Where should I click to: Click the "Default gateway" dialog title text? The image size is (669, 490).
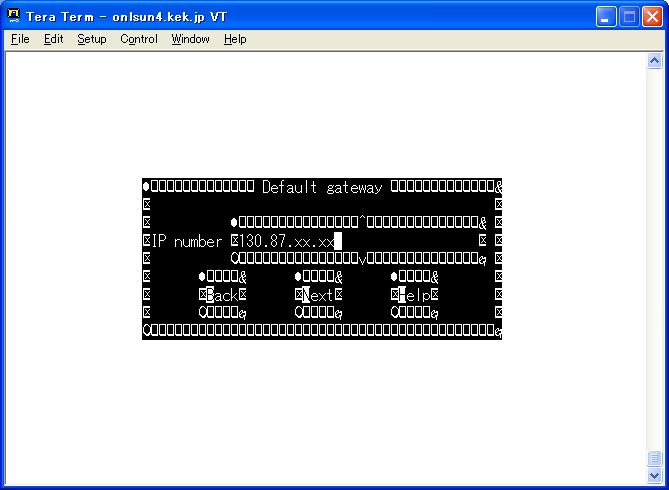[322, 187]
